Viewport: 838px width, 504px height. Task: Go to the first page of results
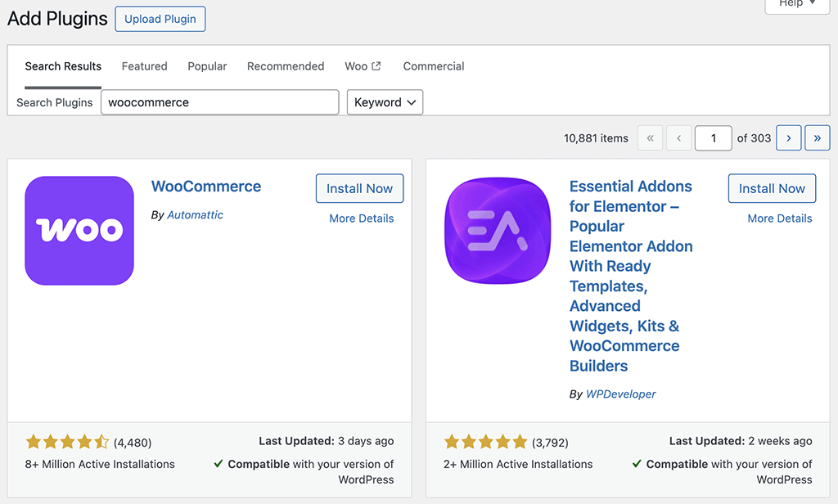click(650, 138)
